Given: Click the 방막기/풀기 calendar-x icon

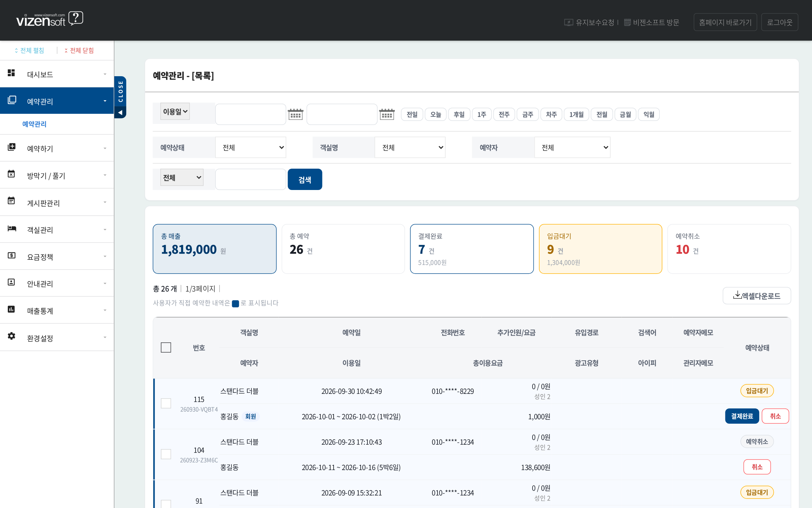Looking at the screenshot, I should point(12,174).
